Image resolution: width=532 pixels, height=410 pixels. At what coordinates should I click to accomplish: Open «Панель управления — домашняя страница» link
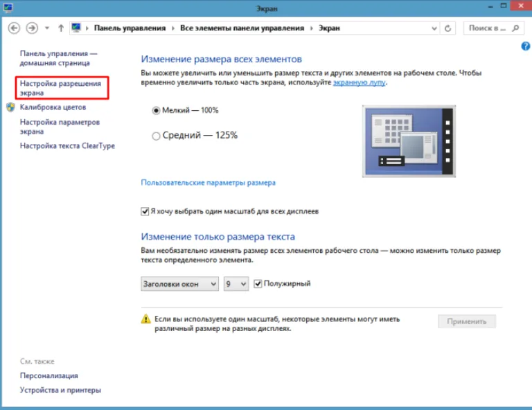pos(59,58)
